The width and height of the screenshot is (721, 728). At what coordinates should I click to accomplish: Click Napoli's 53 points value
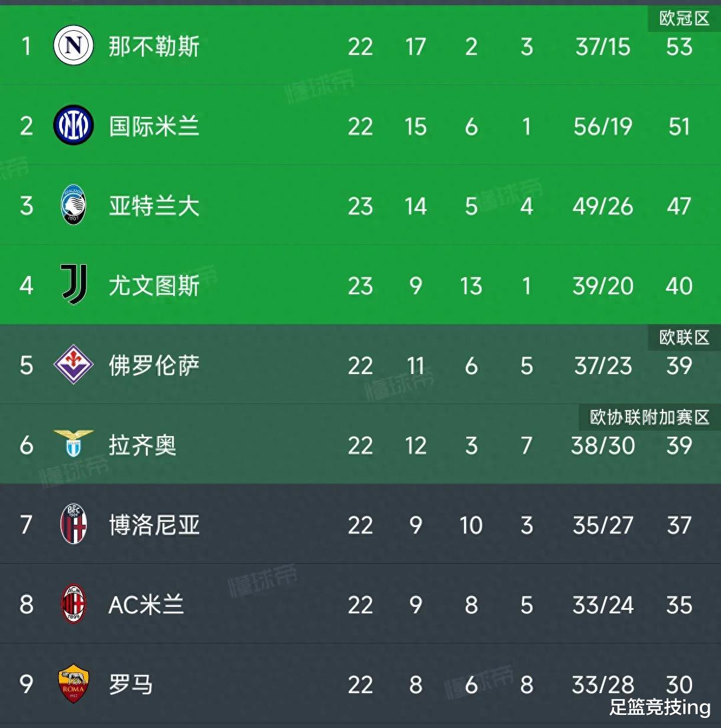pyautogui.click(x=679, y=47)
